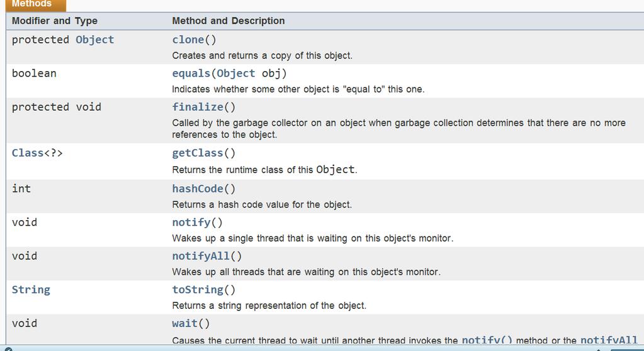Follow notifyAll link in wait description
This screenshot has width=644, height=351.
(609, 340)
